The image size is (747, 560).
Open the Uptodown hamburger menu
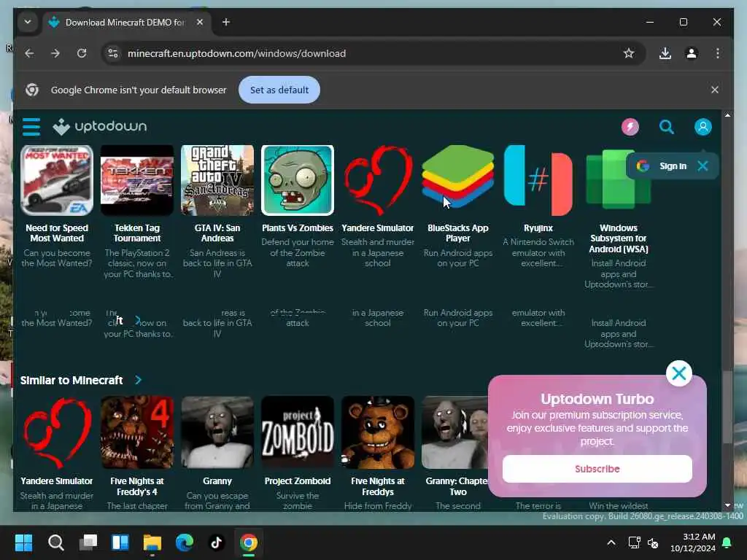coord(31,127)
